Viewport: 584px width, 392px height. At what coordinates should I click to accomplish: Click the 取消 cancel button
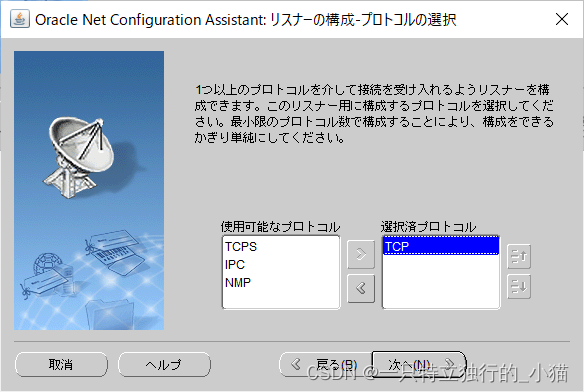[x=61, y=364]
